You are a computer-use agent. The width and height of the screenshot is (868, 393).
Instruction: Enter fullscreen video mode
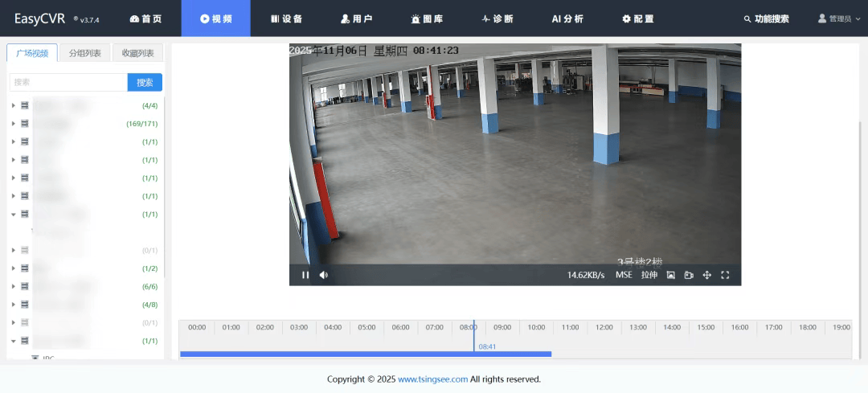725,275
